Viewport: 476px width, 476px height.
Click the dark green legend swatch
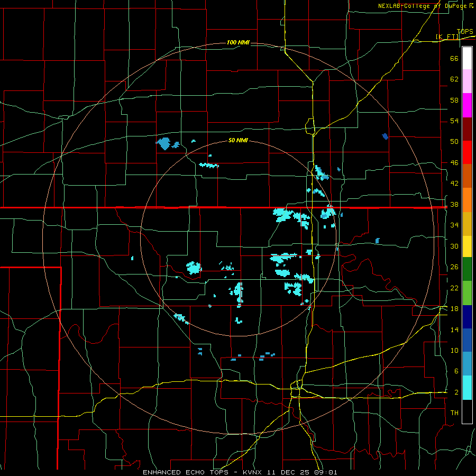467,269
